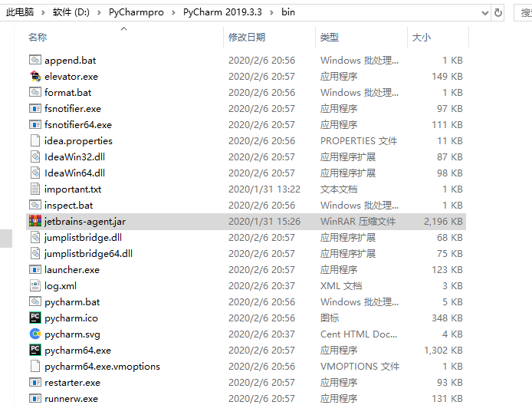This screenshot has height=405, width=532.
Task: Expand the chevron after PyCharmpro breadcrumb
Action: point(173,12)
